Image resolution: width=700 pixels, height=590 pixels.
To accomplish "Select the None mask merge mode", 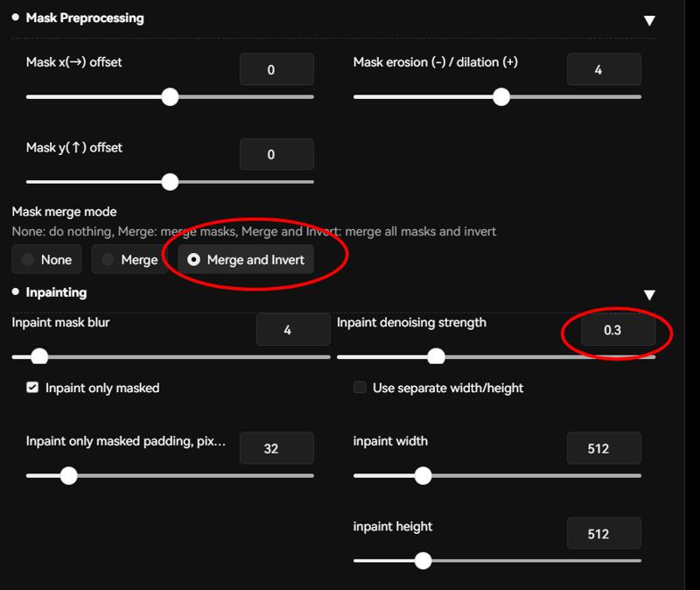I will [x=46, y=259].
